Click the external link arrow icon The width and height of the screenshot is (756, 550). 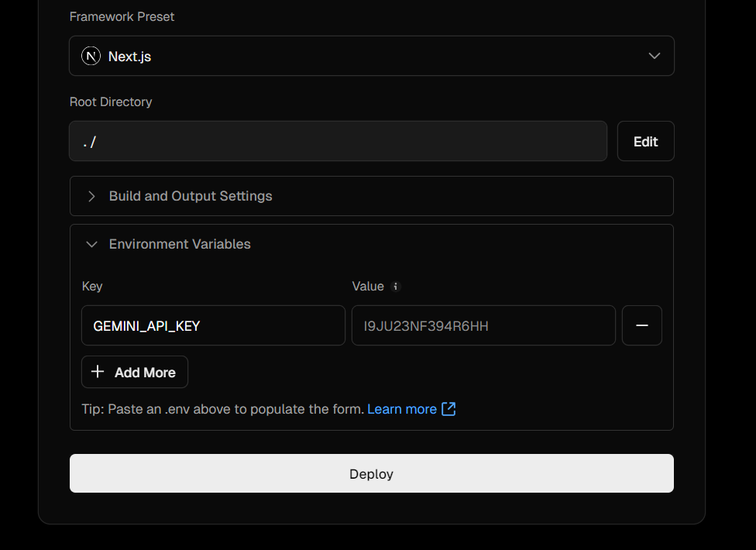tap(448, 409)
